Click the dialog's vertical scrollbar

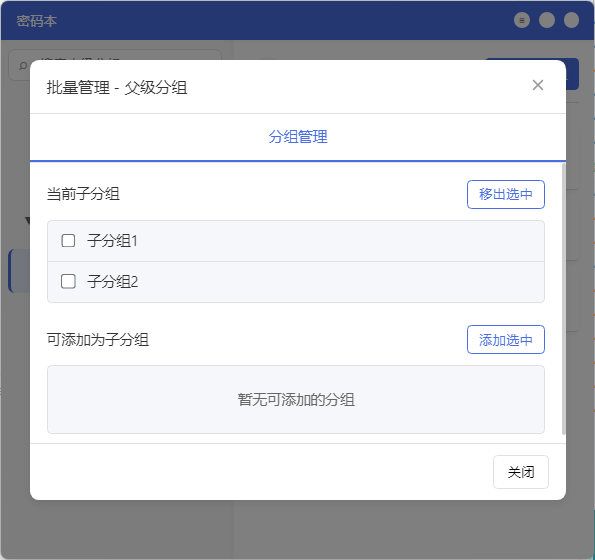564,299
